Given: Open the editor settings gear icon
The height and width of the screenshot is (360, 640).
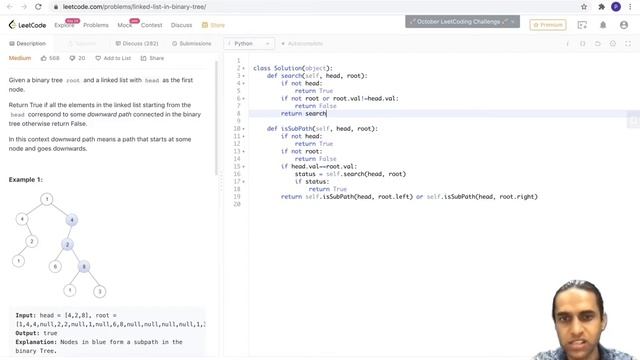Looking at the screenshot, I should pyautogui.click(x=613, y=43).
